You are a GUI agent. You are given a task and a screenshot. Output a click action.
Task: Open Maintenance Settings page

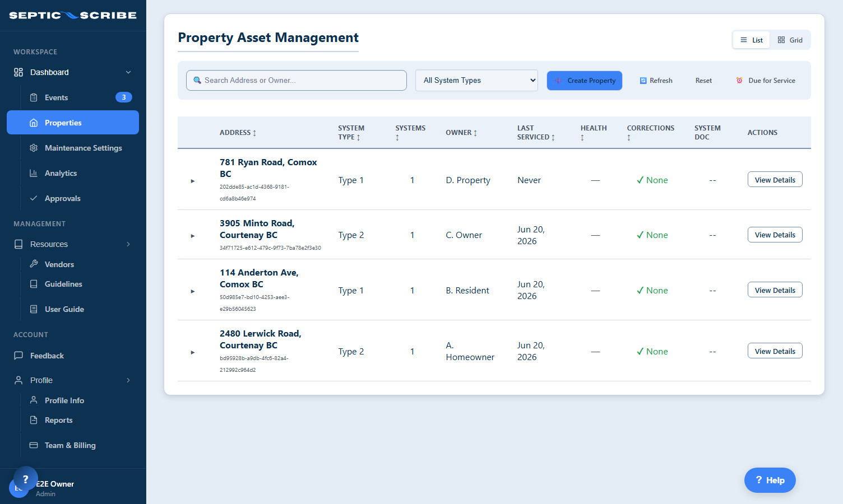pos(73,148)
